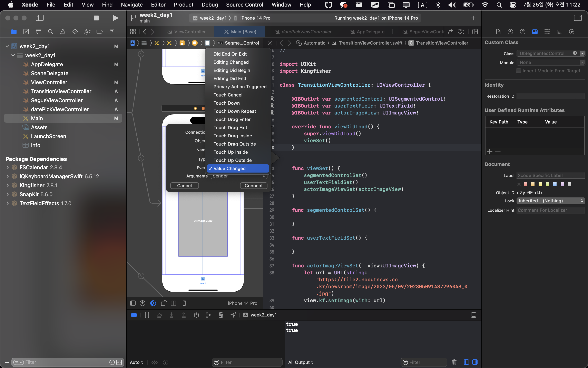588x368 pixels.
Task: Expand the Kingfisher package
Action: point(8,185)
